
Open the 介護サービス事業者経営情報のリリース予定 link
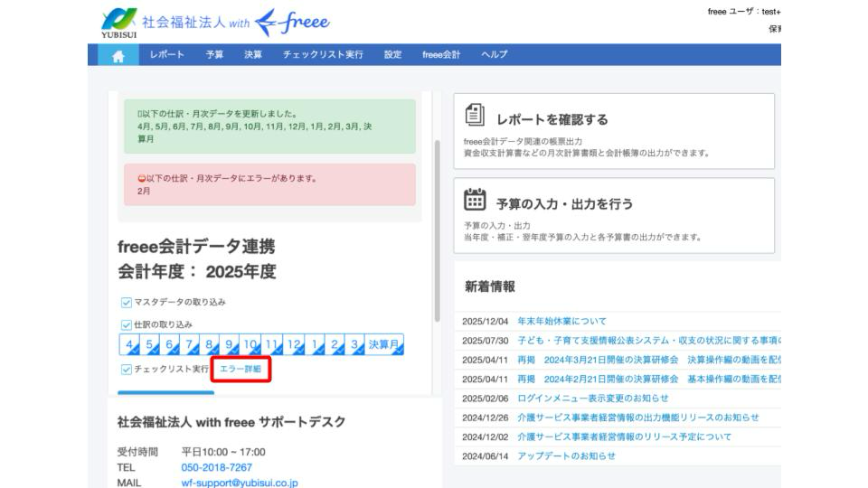point(625,437)
